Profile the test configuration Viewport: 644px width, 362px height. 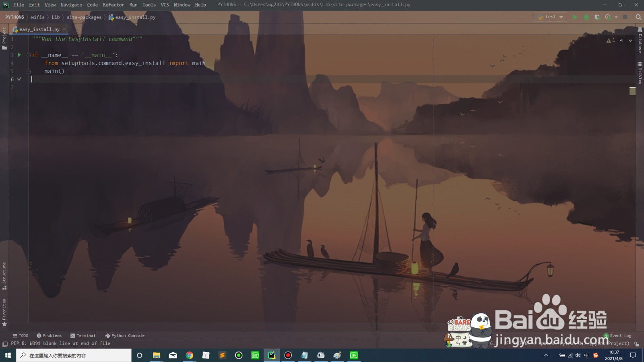(x=608, y=17)
